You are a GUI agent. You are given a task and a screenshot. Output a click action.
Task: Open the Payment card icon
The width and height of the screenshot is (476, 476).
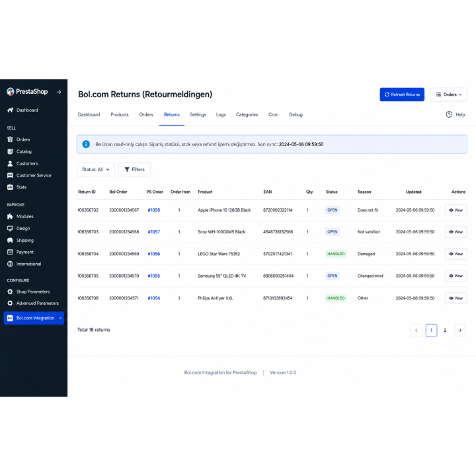[10, 252]
